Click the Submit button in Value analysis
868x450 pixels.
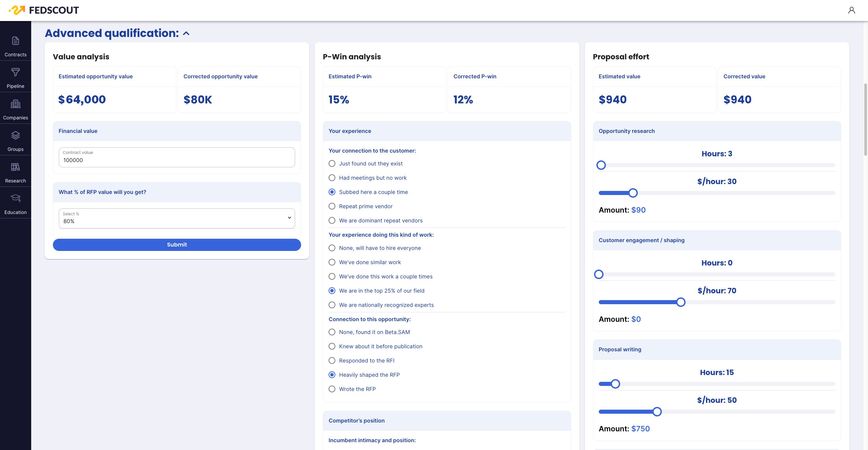(177, 244)
